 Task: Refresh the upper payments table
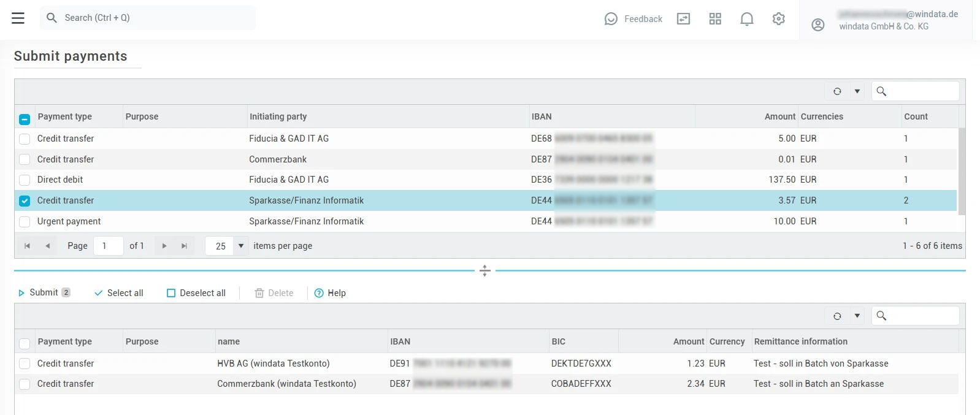click(x=837, y=91)
